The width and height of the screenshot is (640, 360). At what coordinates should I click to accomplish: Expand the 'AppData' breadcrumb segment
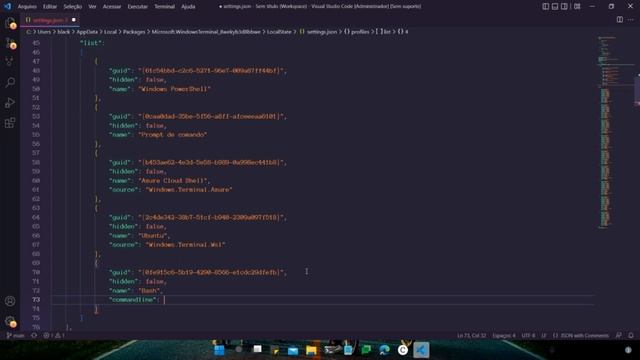point(87,31)
